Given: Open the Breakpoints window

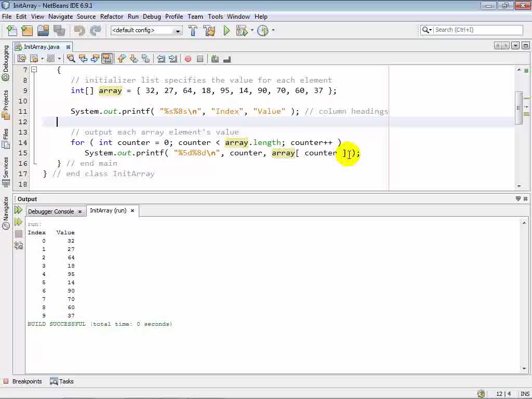Looking at the screenshot, I should coord(23,381).
